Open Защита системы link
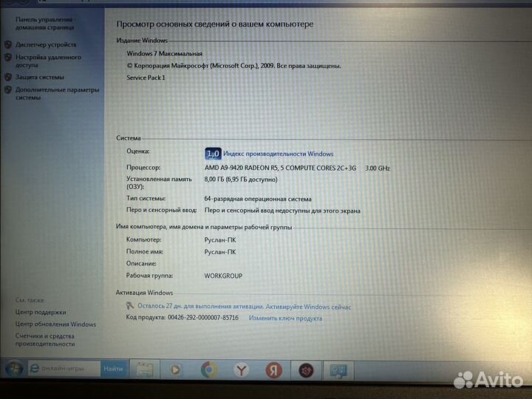 40,77
